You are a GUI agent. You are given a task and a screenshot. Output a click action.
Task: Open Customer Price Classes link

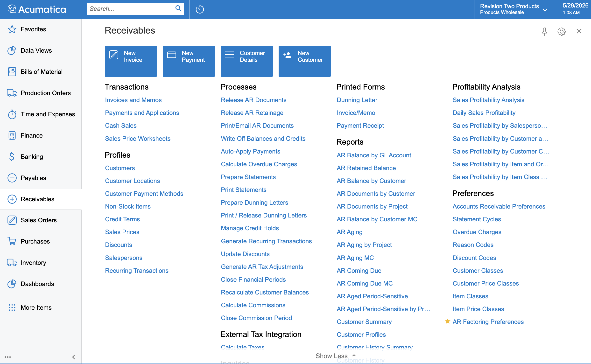[486, 283]
